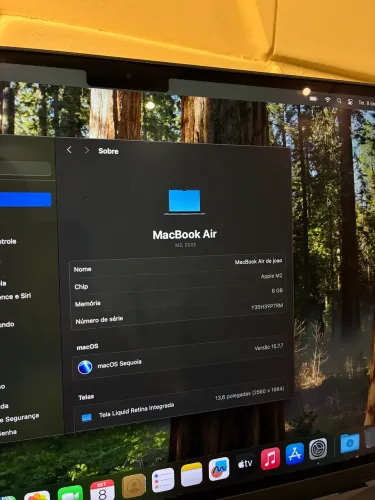The image size is (375, 500).
Task: Click the name value 'MacBook Air de joao'
Action: [258, 261]
